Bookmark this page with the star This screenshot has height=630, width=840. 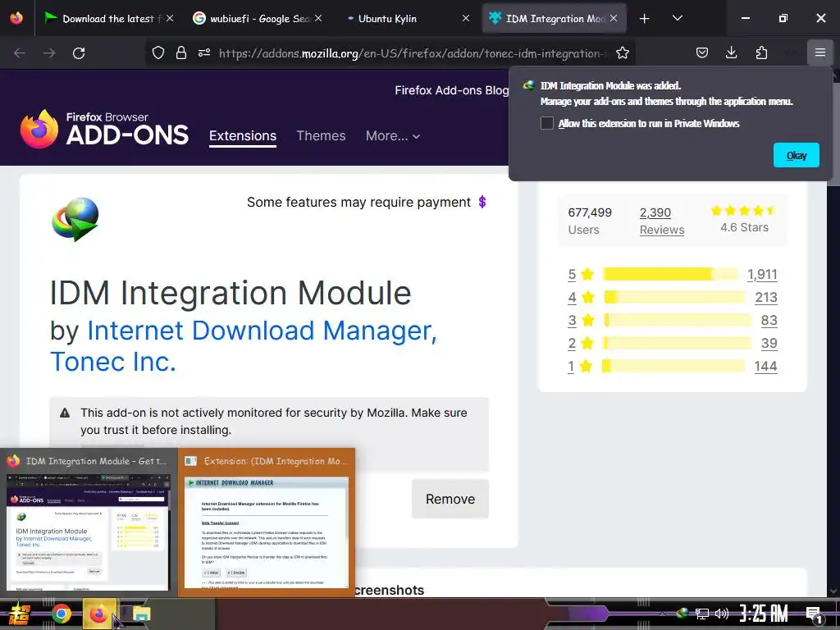pyautogui.click(x=622, y=52)
